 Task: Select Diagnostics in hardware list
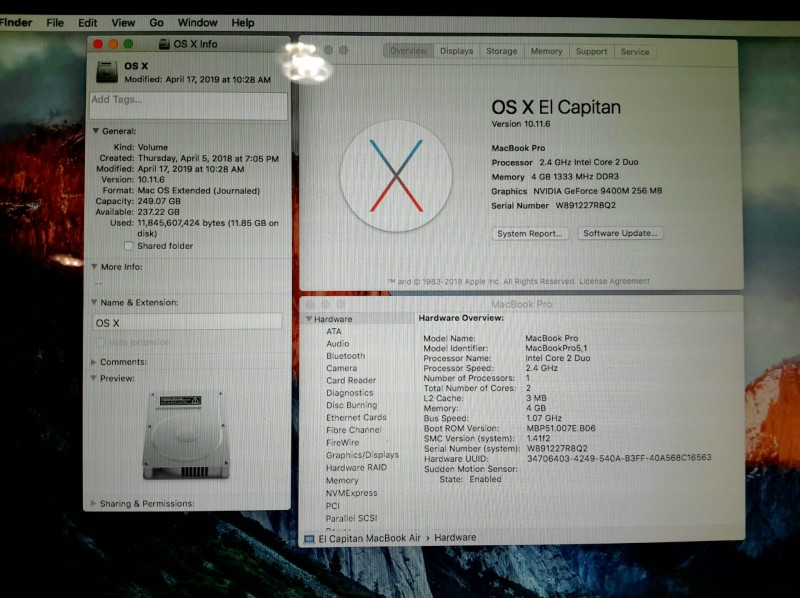click(x=349, y=392)
